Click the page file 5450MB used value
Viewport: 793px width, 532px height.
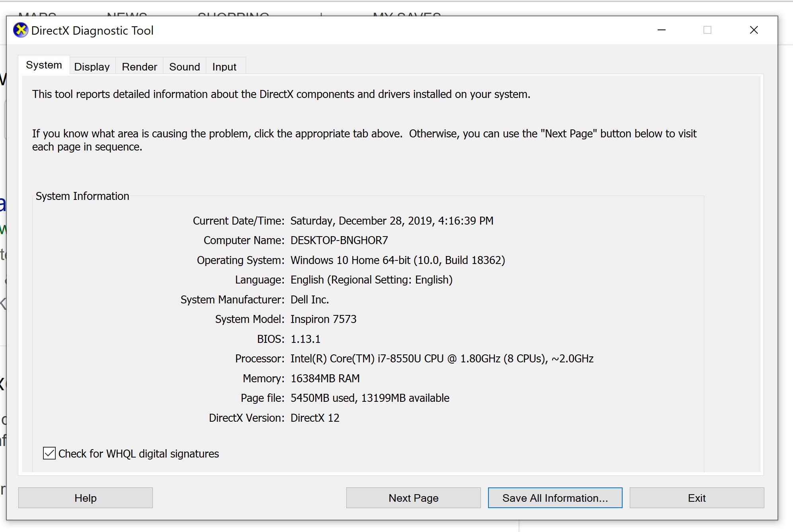(370, 398)
